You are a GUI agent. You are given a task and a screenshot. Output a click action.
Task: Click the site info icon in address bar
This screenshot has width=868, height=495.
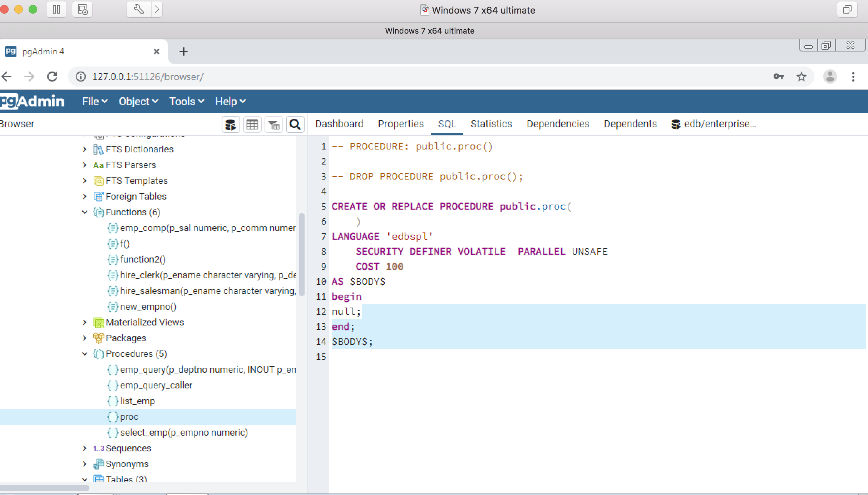(x=81, y=77)
